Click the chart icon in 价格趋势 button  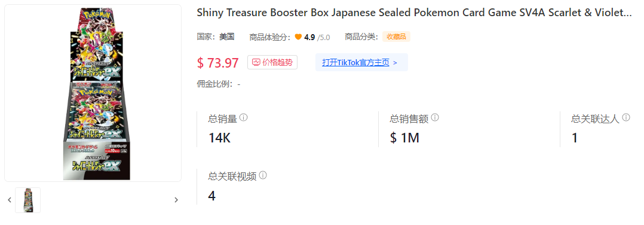[256, 62]
